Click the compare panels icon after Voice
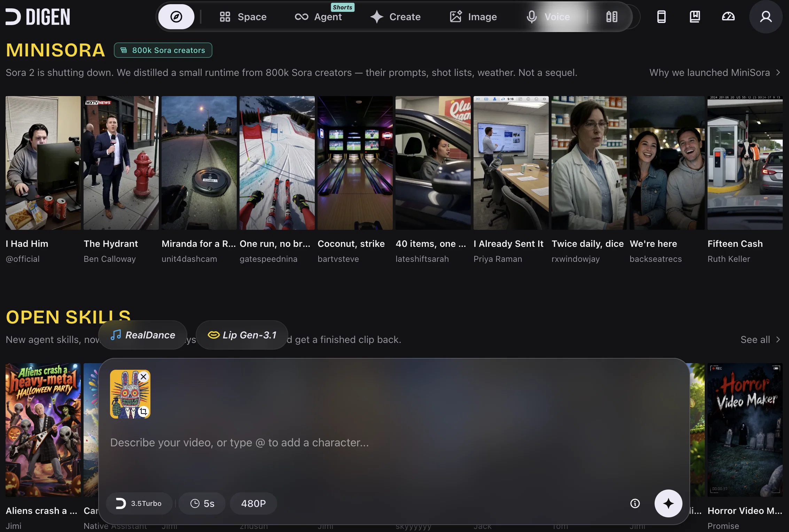 coord(612,17)
